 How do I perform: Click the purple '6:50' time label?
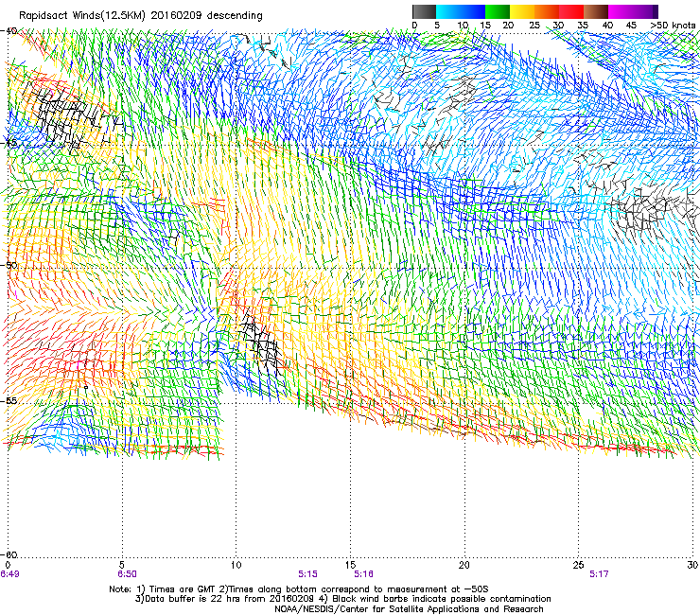(128, 574)
